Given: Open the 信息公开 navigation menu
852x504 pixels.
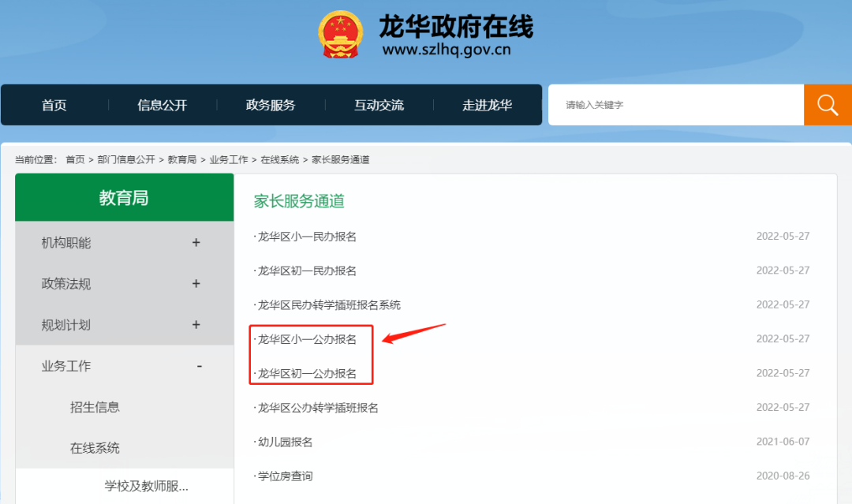Looking at the screenshot, I should [162, 105].
